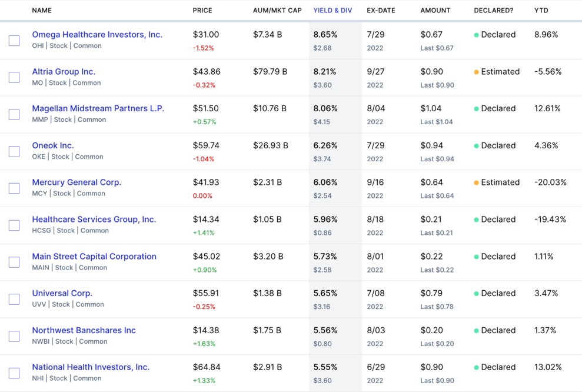This screenshot has height=392, width=582.
Task: Follow the Universal Corp. link
Action: (62, 293)
